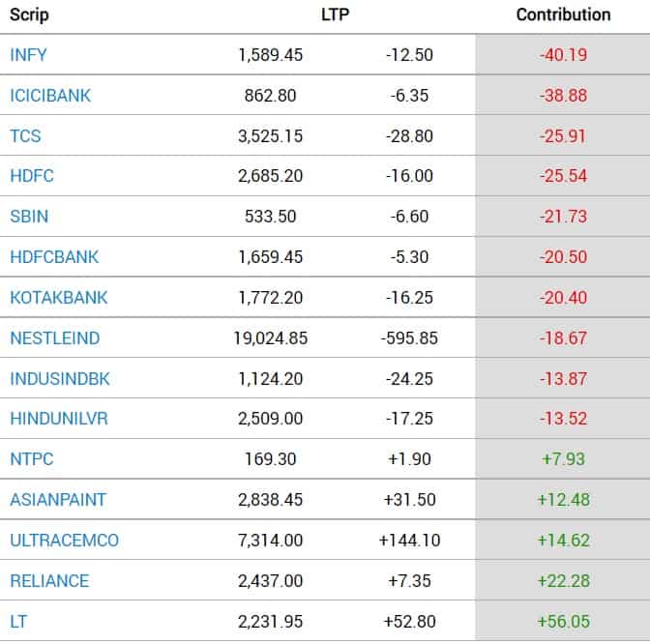Viewport: 650px width, 644px height.
Task: Click the Contribution column header
Action: pos(563,15)
